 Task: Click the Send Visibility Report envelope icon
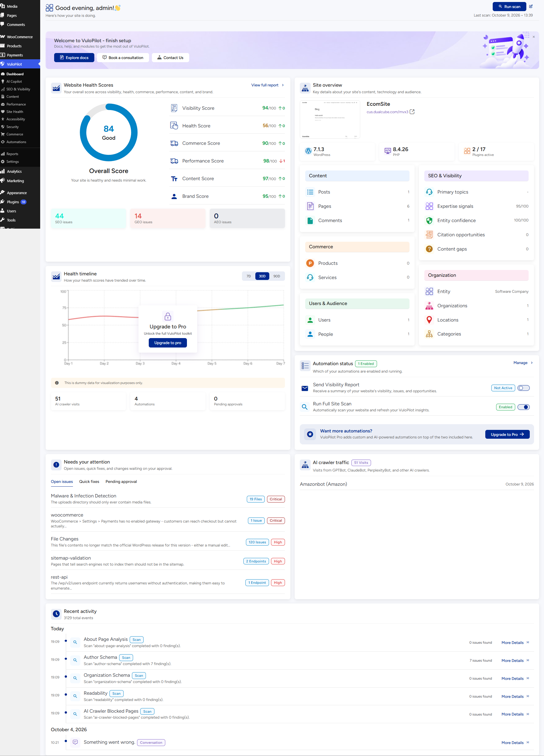pyautogui.click(x=304, y=388)
